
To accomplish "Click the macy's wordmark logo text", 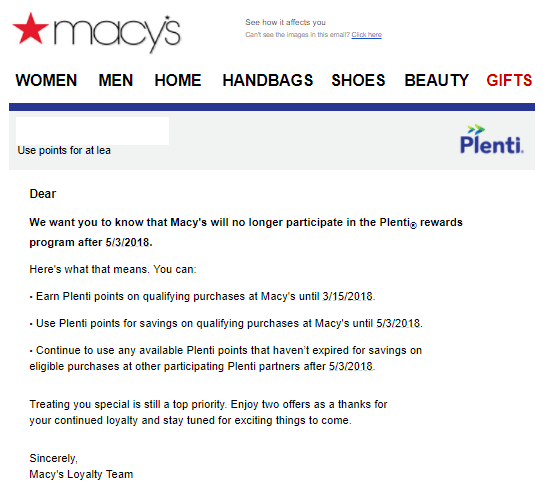I will pyautogui.click(x=117, y=34).
